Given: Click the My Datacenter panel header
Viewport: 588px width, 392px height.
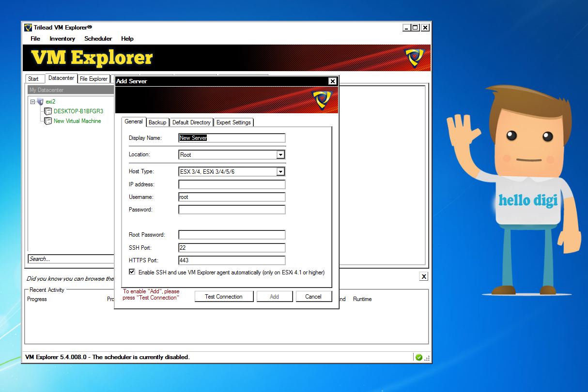Looking at the screenshot, I should coord(71,90).
